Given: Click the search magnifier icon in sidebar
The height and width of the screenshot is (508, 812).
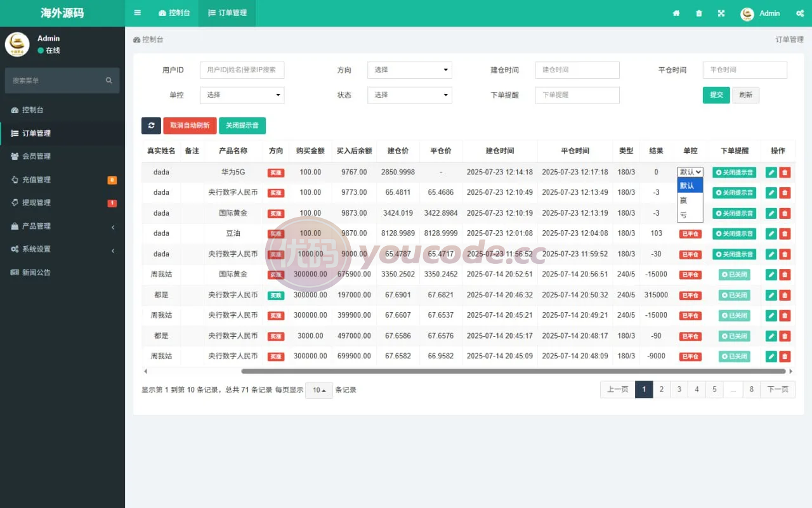Looking at the screenshot, I should pyautogui.click(x=108, y=81).
